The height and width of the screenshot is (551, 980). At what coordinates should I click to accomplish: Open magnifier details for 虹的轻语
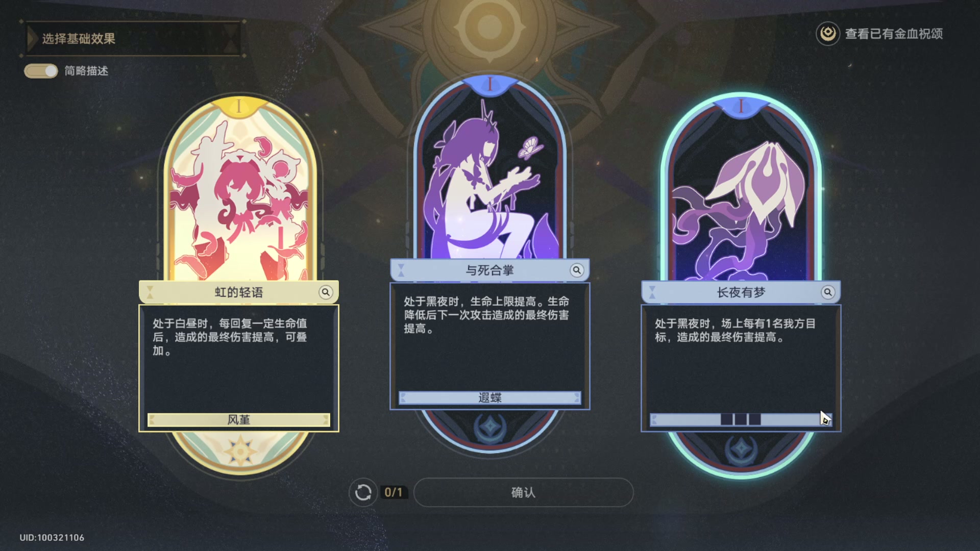(x=326, y=292)
